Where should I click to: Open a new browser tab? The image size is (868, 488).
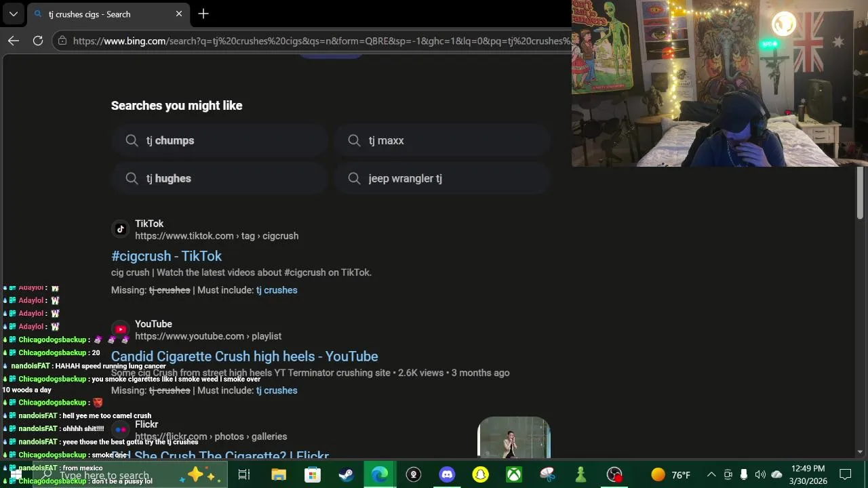coord(203,14)
